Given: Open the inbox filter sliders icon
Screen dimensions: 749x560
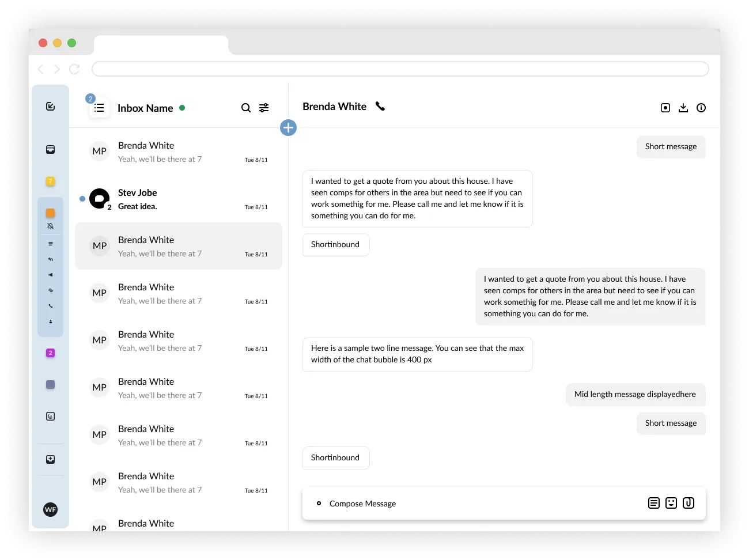Looking at the screenshot, I should click(x=264, y=108).
